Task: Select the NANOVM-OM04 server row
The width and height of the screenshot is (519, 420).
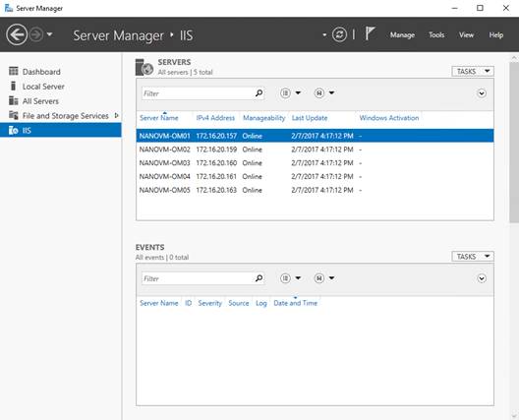Action: [315, 176]
